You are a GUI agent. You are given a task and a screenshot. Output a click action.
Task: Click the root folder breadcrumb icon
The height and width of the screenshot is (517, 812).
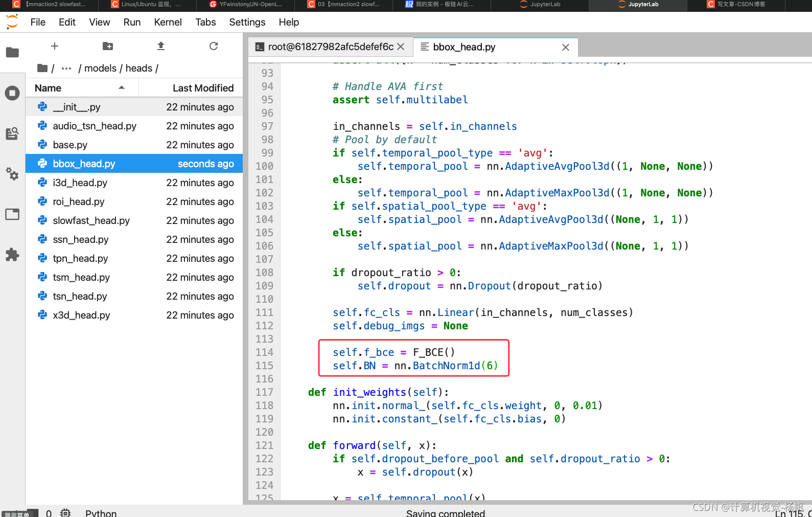click(42, 68)
